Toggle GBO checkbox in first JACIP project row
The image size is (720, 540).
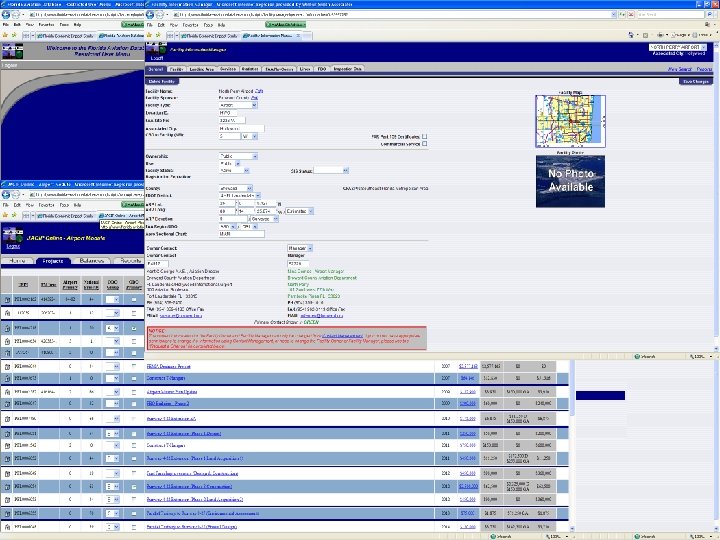coord(134,299)
